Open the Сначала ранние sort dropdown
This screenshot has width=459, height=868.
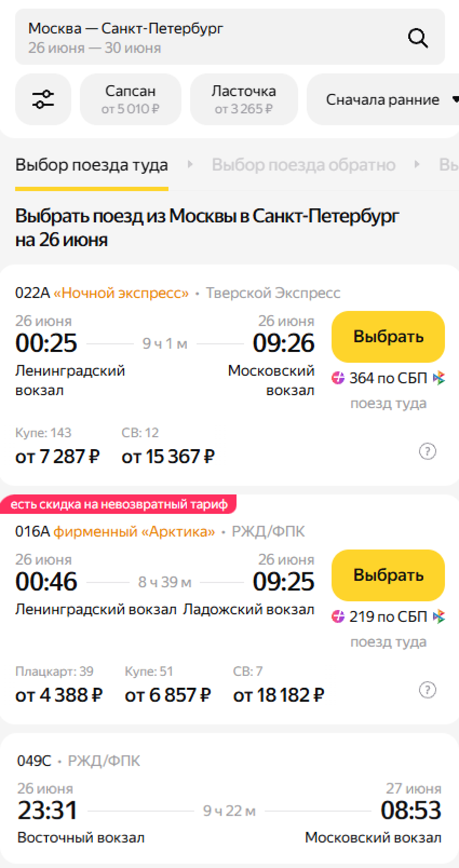coord(386,100)
